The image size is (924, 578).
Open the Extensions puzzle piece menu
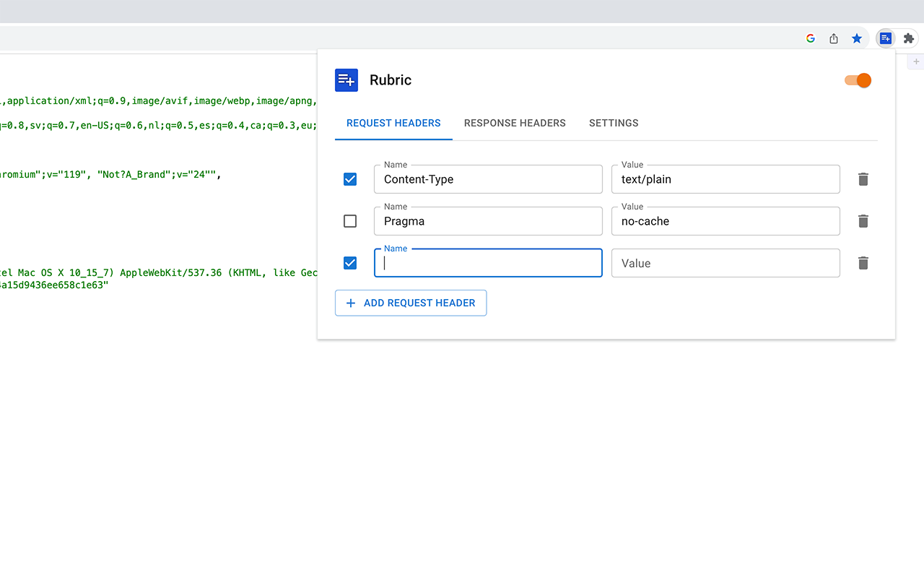909,38
